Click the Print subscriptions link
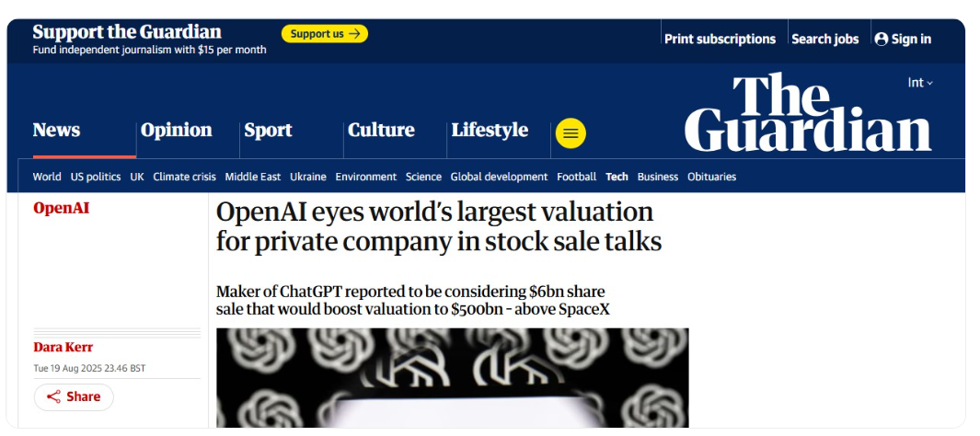980x436 pixels. (x=720, y=39)
